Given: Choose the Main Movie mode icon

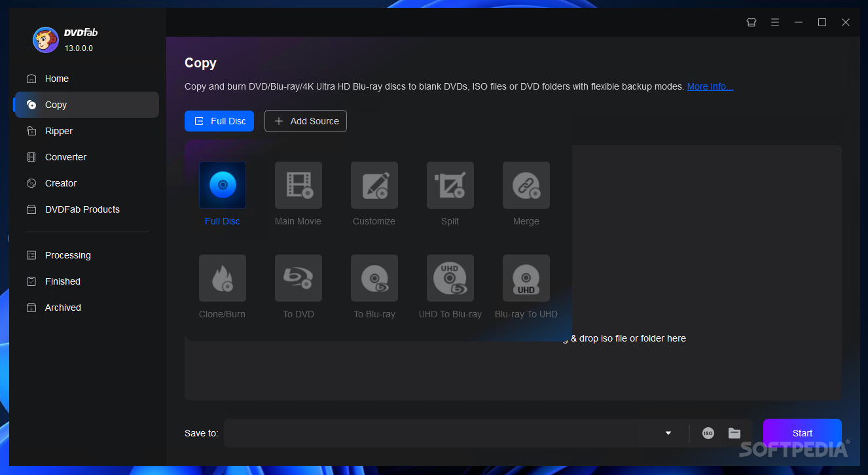Looking at the screenshot, I should 298,185.
